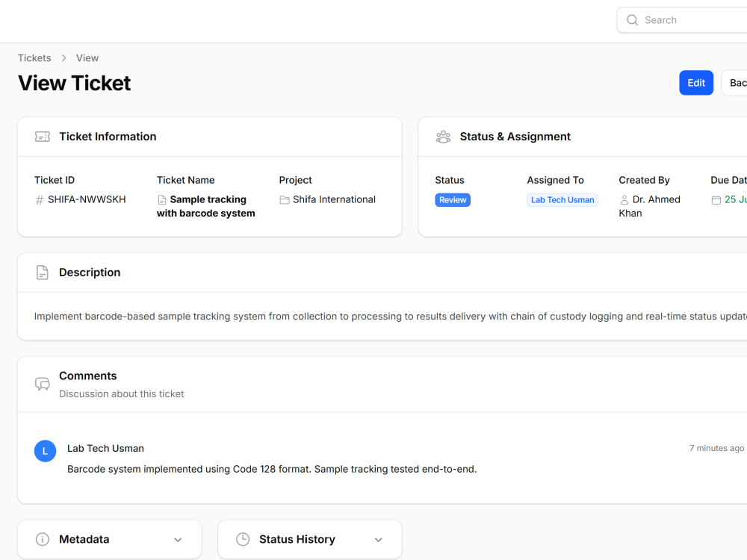Click the search magnifier icon
The width and height of the screenshot is (747, 560).
[x=632, y=20]
